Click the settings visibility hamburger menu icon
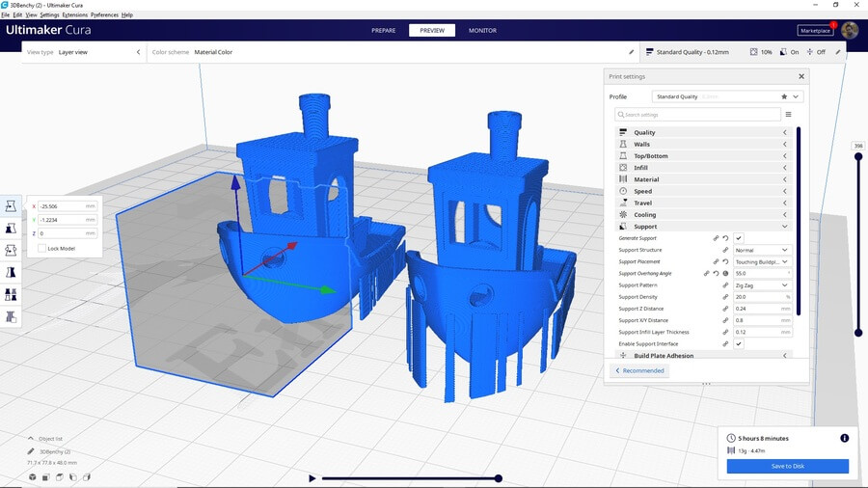 [788, 114]
